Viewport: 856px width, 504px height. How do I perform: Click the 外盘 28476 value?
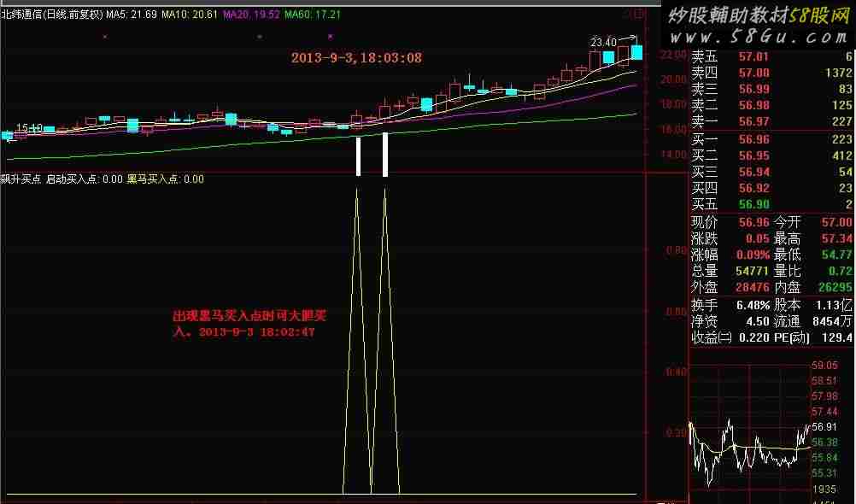click(x=753, y=287)
